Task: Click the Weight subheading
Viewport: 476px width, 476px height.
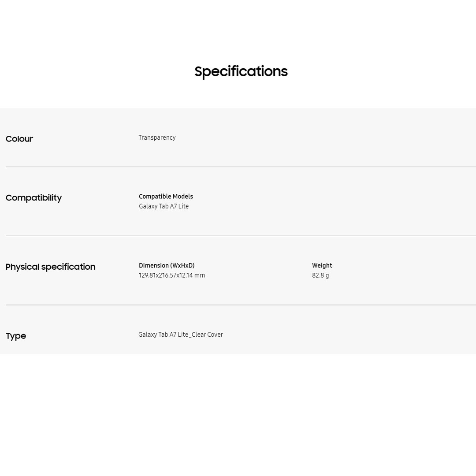Action: click(322, 266)
